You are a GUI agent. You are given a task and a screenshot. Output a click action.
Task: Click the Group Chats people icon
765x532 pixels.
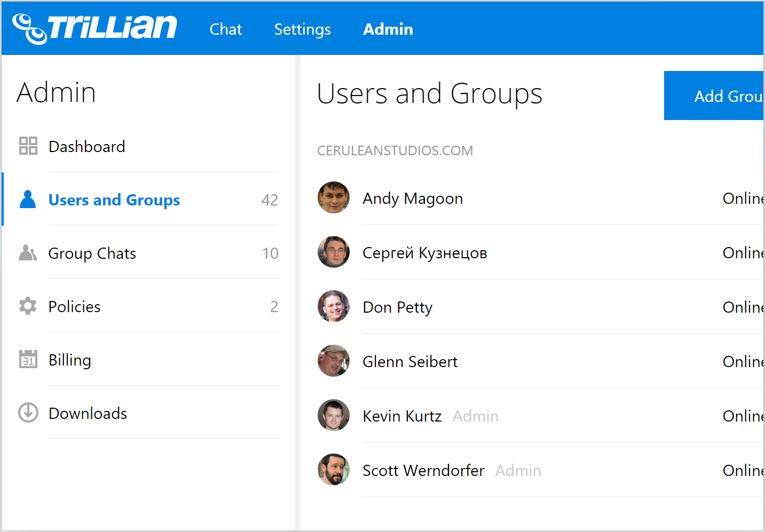[28, 252]
